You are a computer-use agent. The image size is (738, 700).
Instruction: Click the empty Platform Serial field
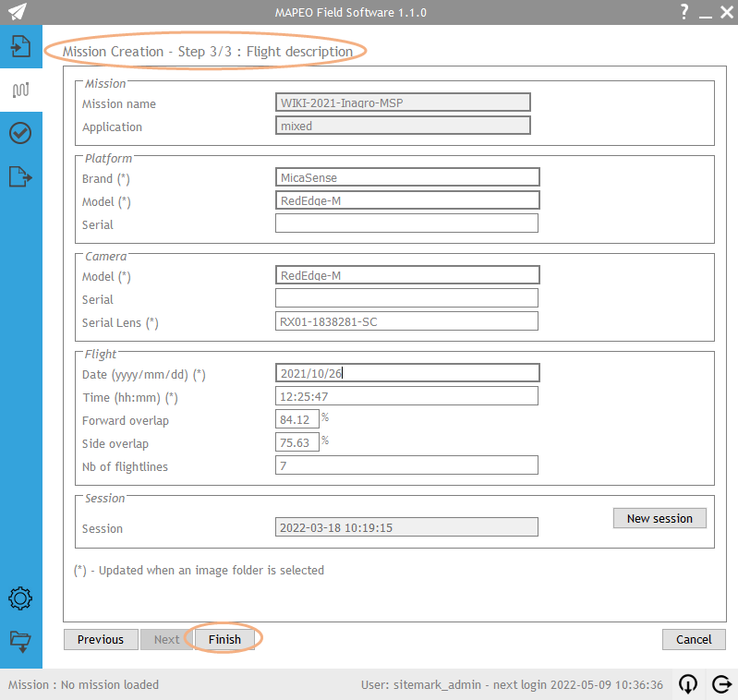406,223
